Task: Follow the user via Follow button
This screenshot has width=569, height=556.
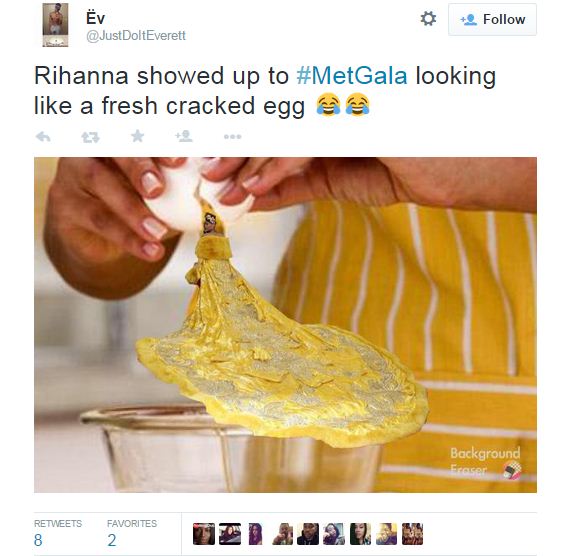Action: coord(492,19)
